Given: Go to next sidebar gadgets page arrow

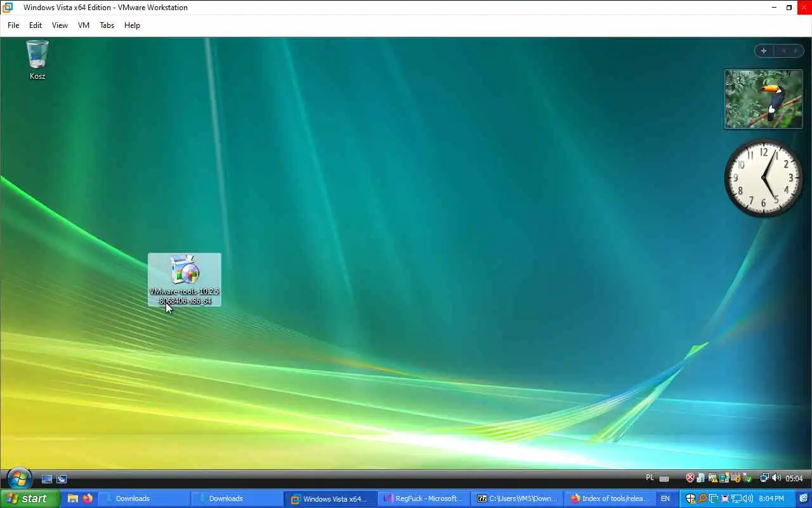Looking at the screenshot, I should coord(796,51).
